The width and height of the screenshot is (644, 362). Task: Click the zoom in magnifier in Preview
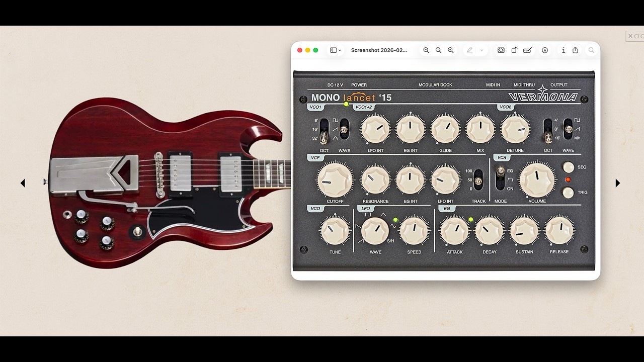point(451,50)
